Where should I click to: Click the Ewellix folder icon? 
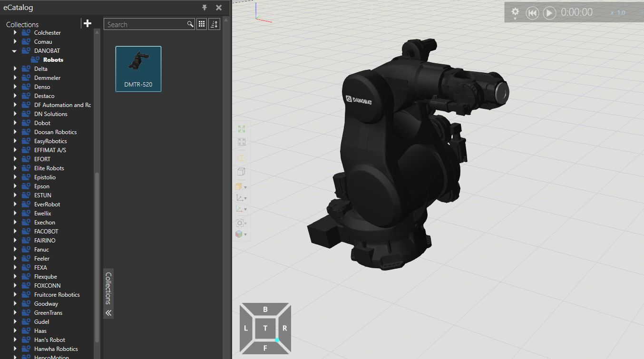26,213
